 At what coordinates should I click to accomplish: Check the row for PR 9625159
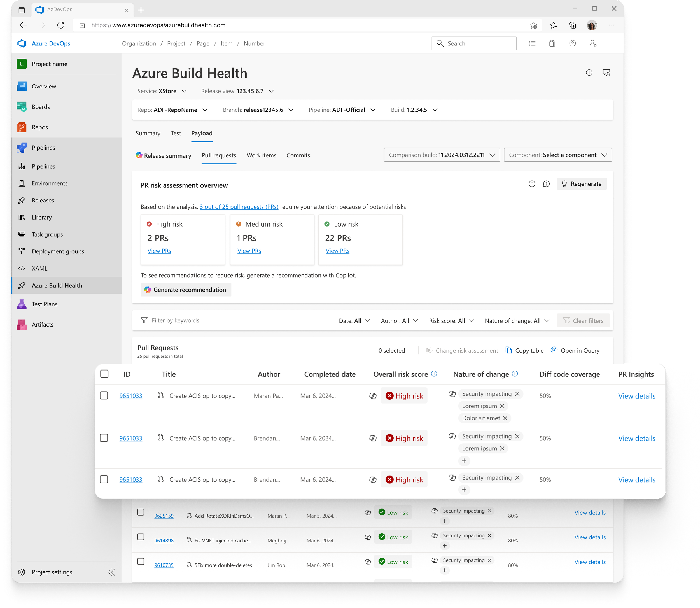tap(141, 512)
